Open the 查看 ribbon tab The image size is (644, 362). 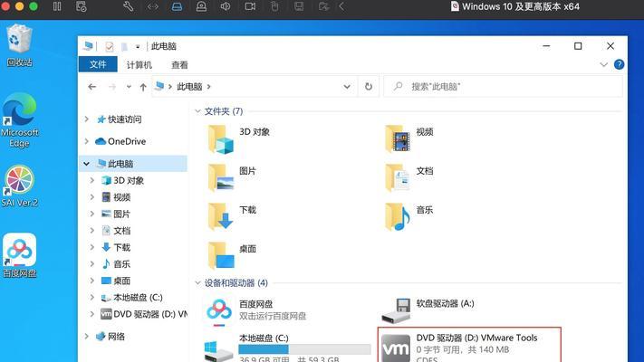tap(179, 65)
